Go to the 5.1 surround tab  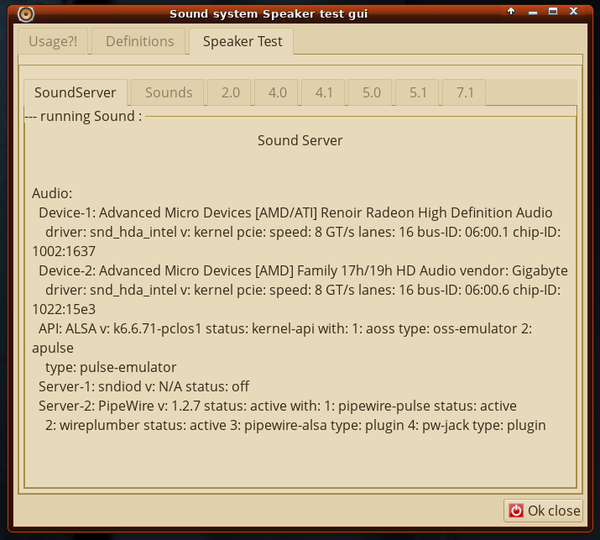(418, 93)
